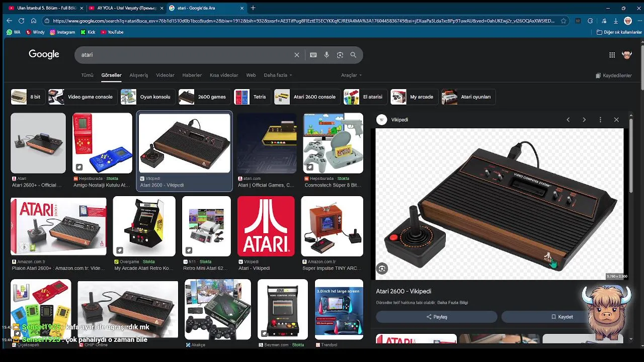The height and width of the screenshot is (362, 644).
Task: Start voice search with the microphone
Action: coord(327,55)
